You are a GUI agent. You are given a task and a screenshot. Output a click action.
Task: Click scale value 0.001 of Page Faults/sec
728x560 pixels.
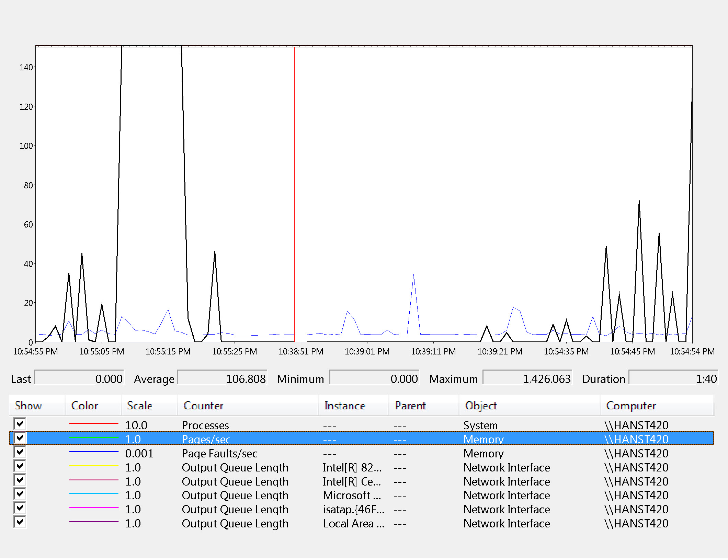[139, 454]
